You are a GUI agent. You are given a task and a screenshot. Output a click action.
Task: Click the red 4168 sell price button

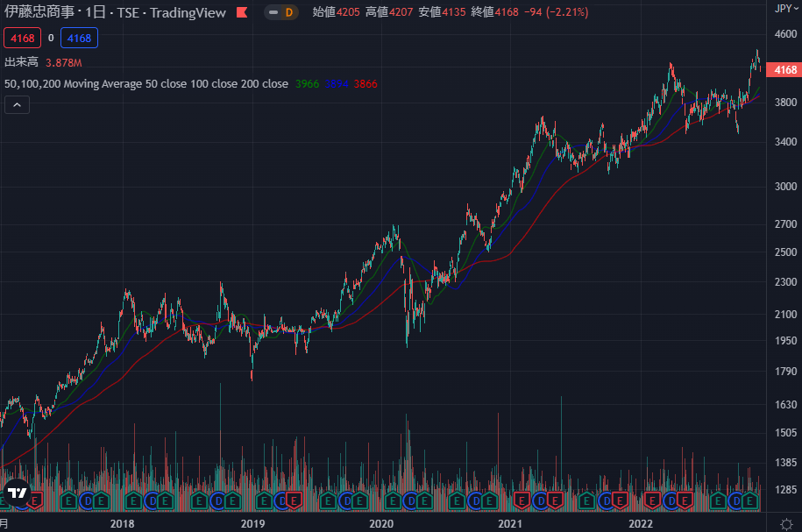tap(23, 39)
